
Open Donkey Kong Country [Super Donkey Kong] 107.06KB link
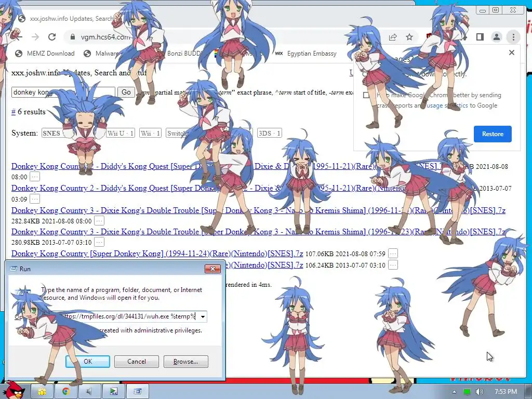click(157, 254)
